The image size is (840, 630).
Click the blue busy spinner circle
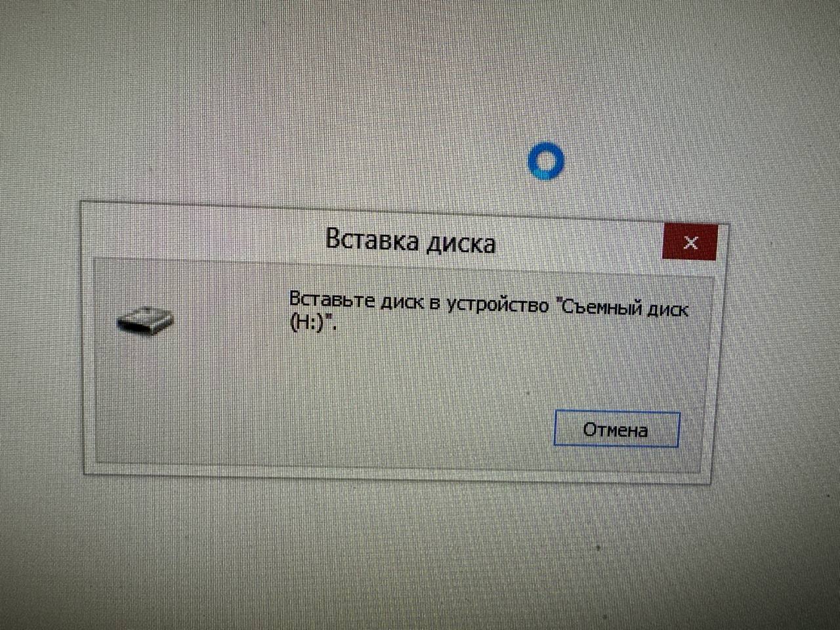pos(546,161)
